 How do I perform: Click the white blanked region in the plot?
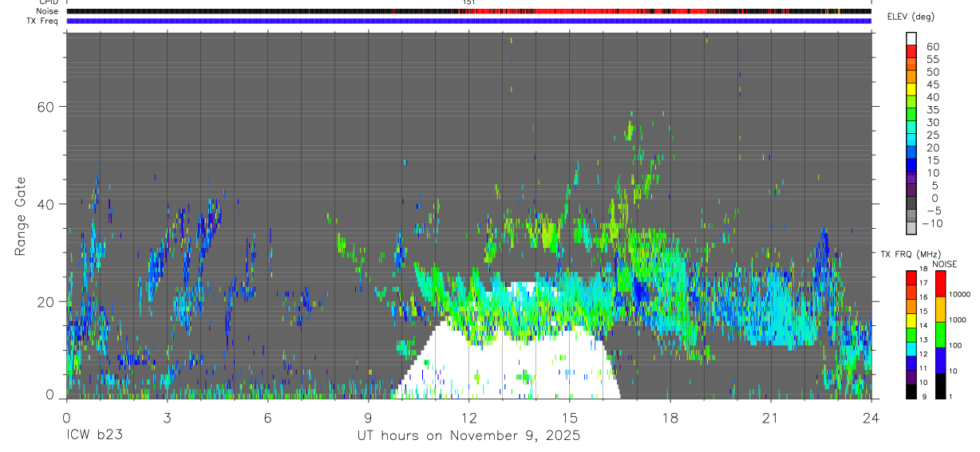coord(508,359)
